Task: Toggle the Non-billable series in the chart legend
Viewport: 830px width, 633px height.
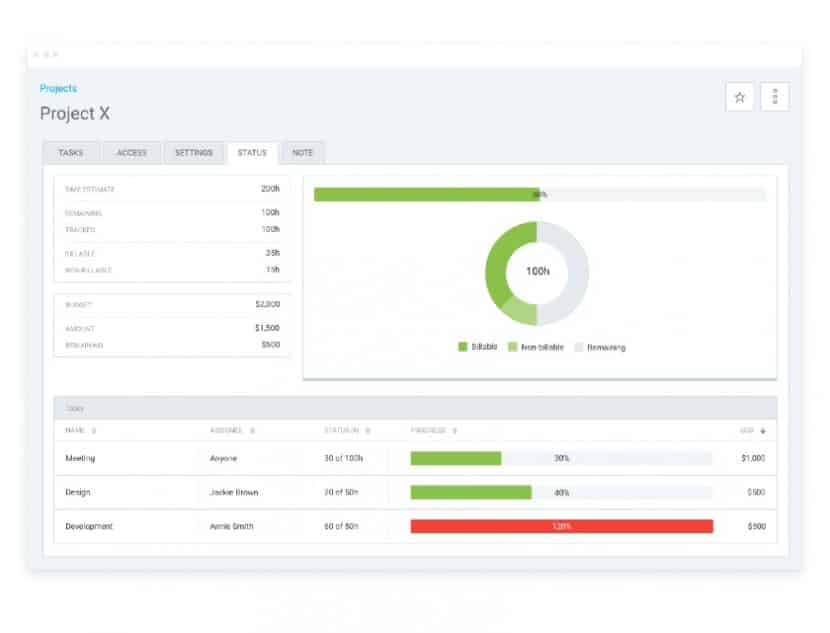Action: click(x=513, y=348)
